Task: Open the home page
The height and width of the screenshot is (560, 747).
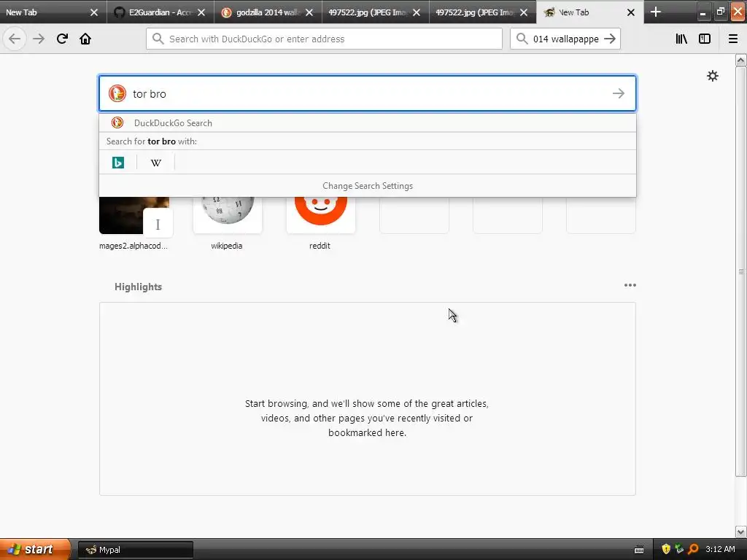Action: (85, 39)
